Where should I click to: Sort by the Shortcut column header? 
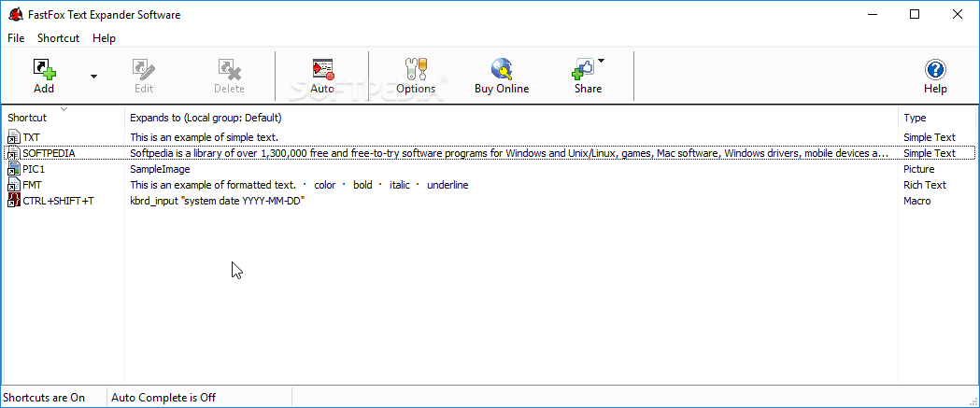(64, 118)
